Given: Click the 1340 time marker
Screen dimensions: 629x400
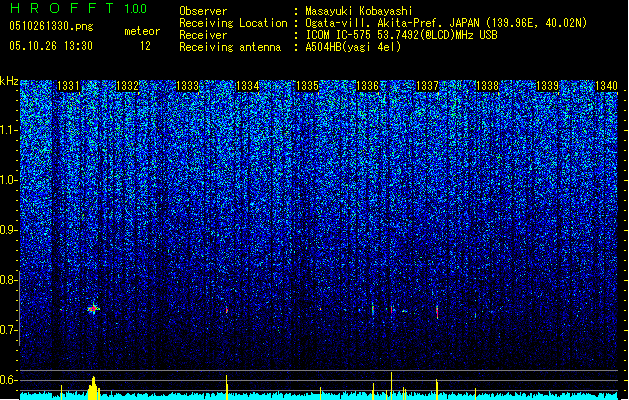Looking at the screenshot, I should (x=607, y=86).
